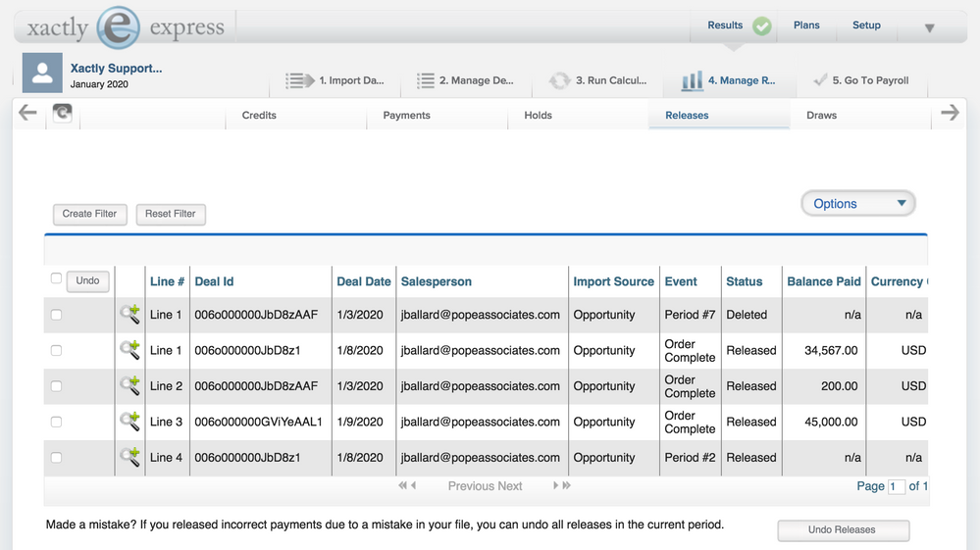Go to next page single-arrow icon
Image resolution: width=980 pixels, height=550 pixels.
[x=555, y=485]
